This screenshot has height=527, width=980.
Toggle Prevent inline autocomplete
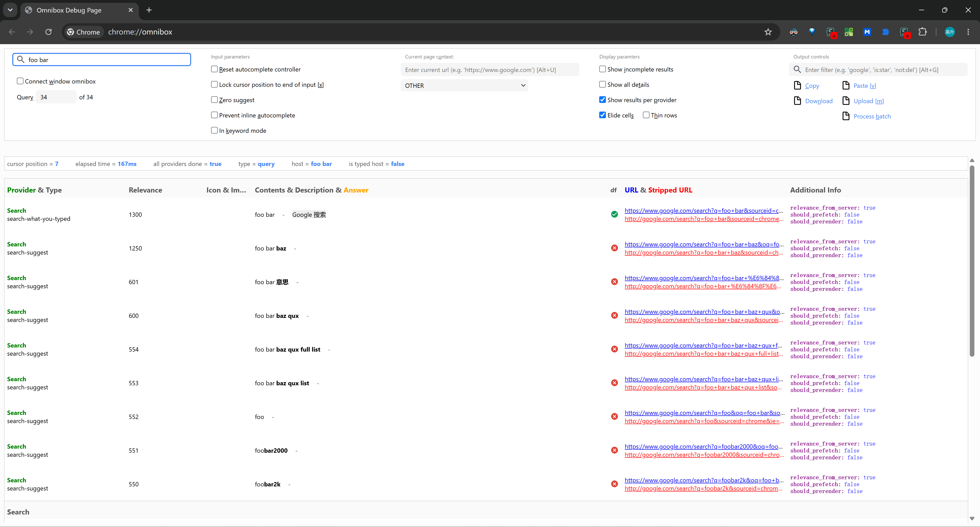[214, 115]
